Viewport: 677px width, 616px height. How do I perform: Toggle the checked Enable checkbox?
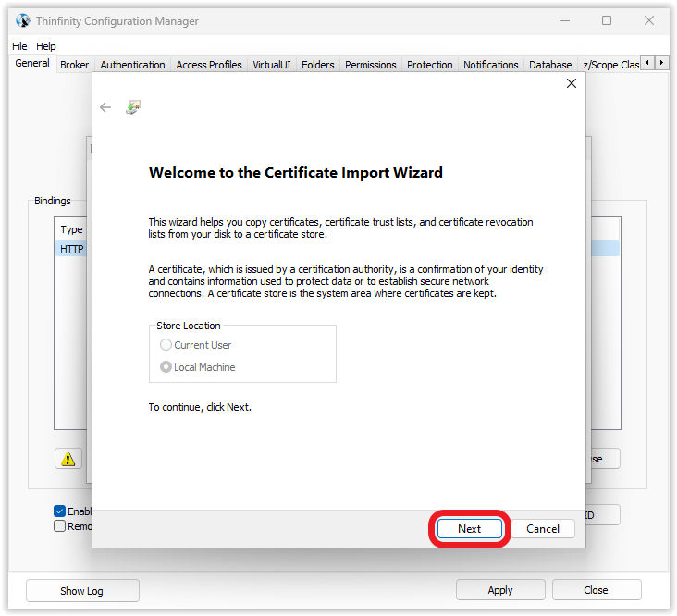(x=59, y=511)
